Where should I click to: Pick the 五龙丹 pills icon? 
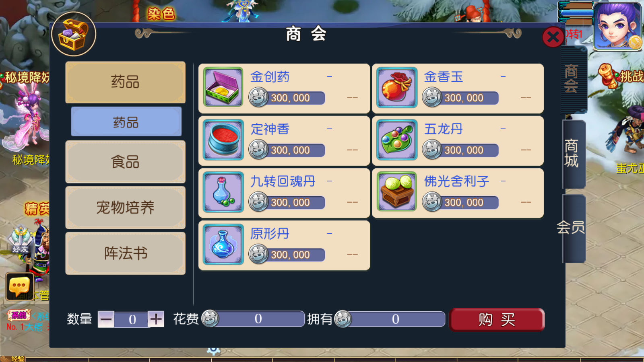coord(397,139)
